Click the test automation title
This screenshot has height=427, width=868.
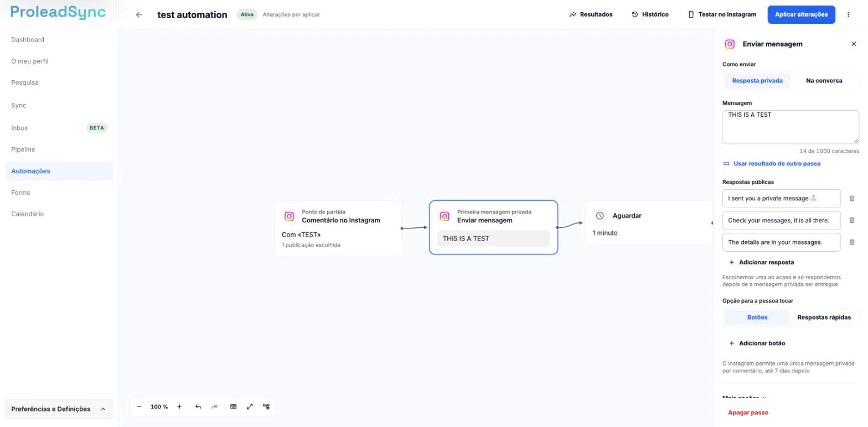click(192, 15)
